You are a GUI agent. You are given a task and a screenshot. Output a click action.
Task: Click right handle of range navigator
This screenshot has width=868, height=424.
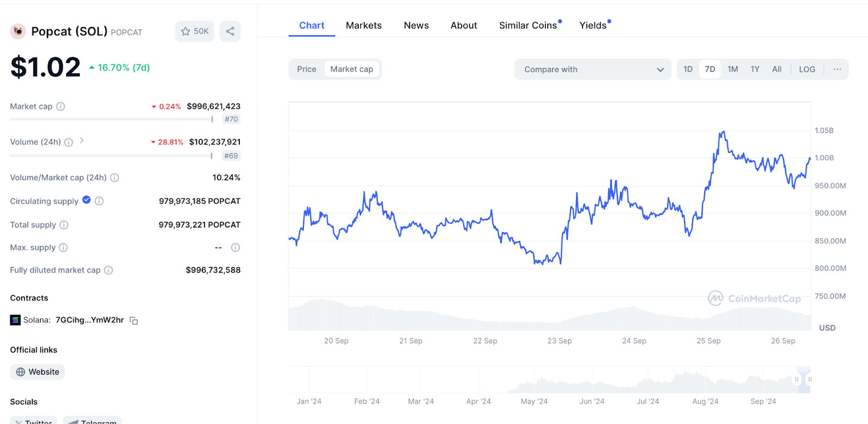[809, 379]
